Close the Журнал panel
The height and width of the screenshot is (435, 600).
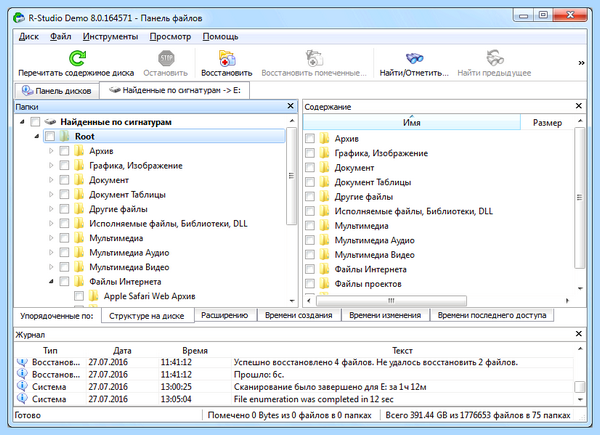(579, 334)
